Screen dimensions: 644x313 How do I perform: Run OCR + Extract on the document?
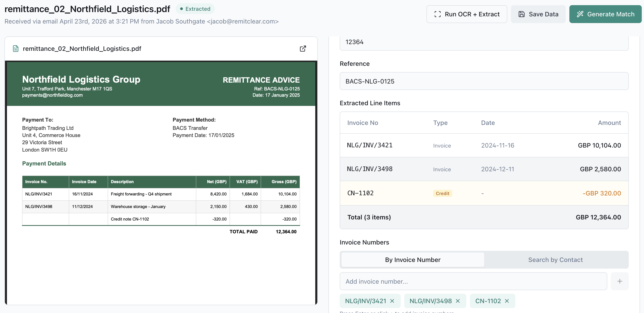pos(467,14)
